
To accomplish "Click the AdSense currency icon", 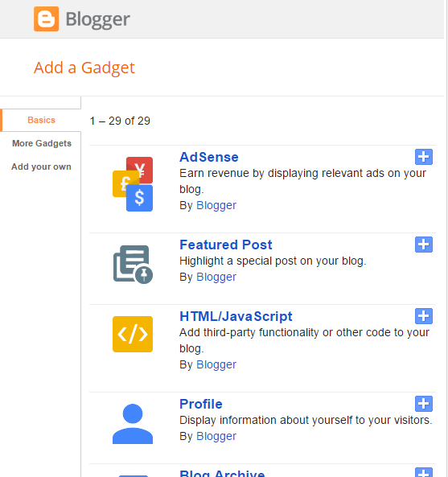I will [x=133, y=184].
